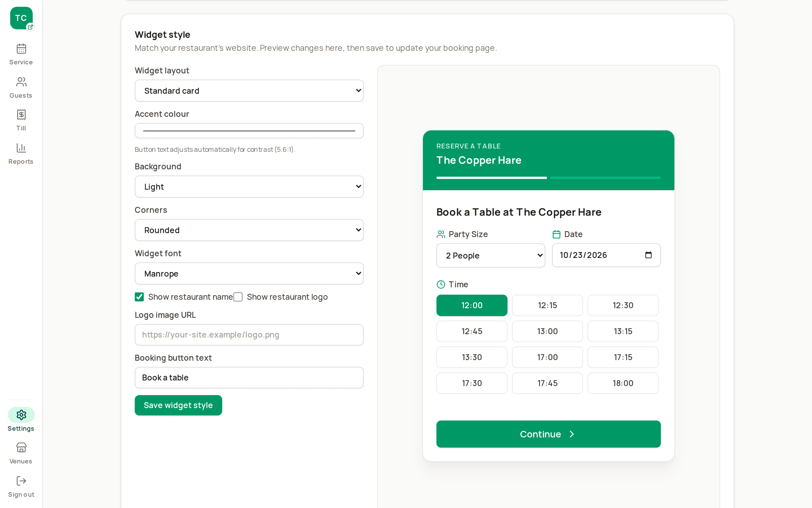Image resolution: width=812 pixels, height=508 pixels.
Task: Select the 12:30 time slot
Action: coord(623,305)
